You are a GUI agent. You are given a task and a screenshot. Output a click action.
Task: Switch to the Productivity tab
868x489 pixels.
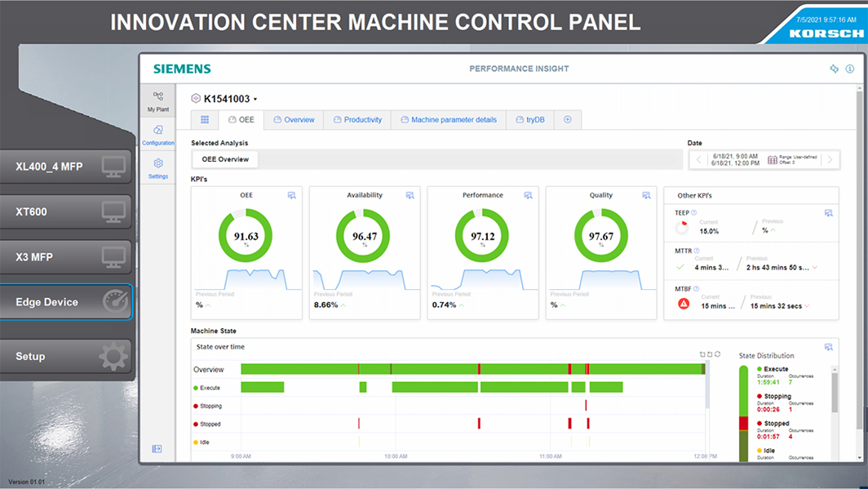click(357, 120)
